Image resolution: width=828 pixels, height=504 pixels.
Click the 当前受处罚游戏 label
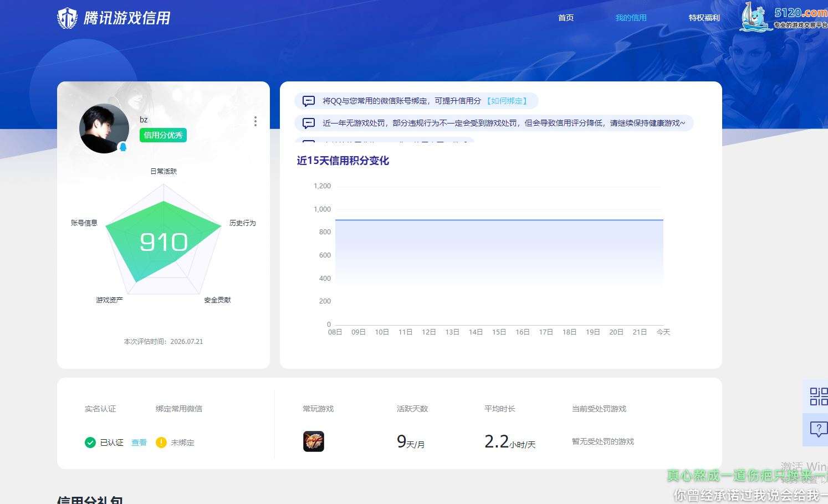(x=599, y=409)
